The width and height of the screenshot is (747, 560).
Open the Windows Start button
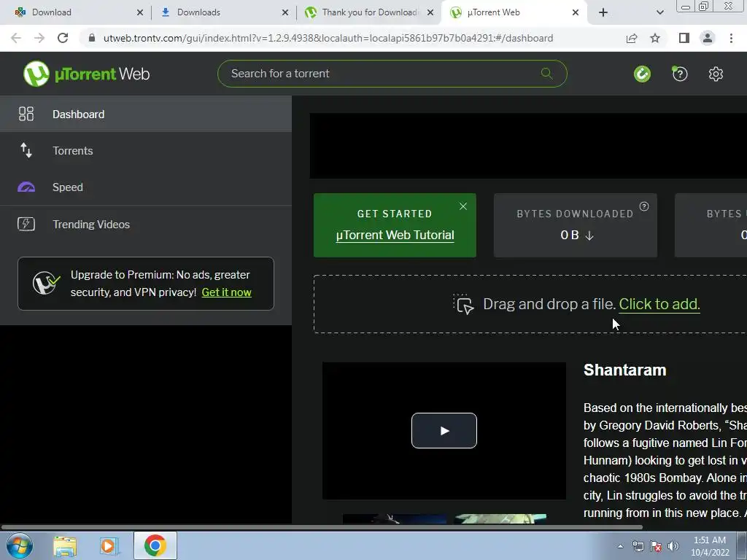(x=19, y=545)
